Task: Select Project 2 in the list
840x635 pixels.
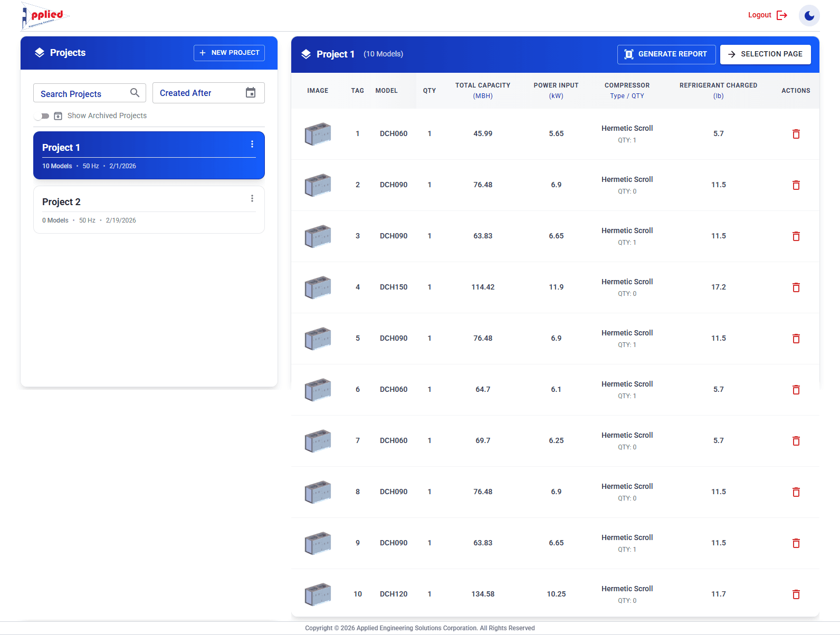Action: click(x=149, y=209)
